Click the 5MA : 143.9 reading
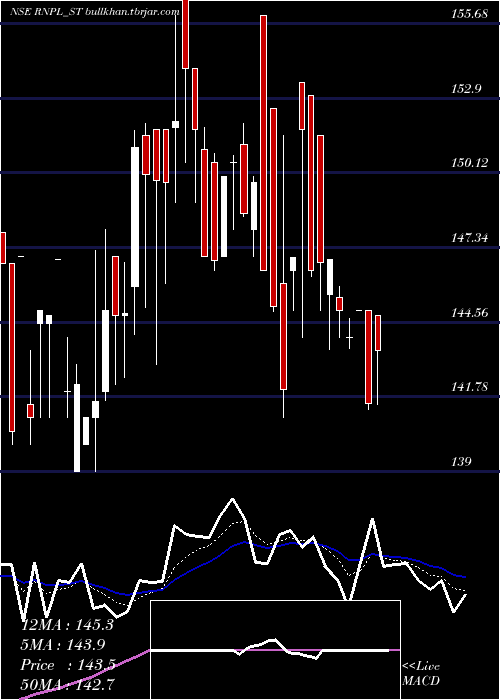 [63, 645]
